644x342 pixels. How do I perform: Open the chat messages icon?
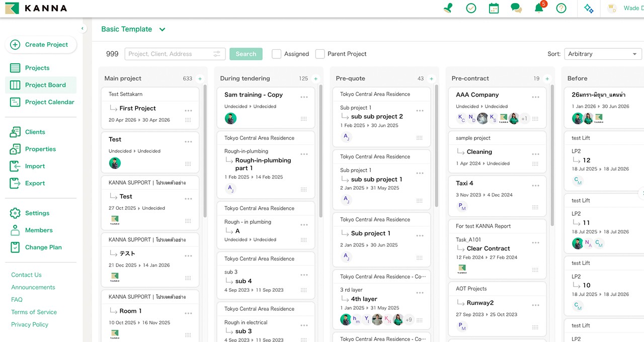pos(516,8)
